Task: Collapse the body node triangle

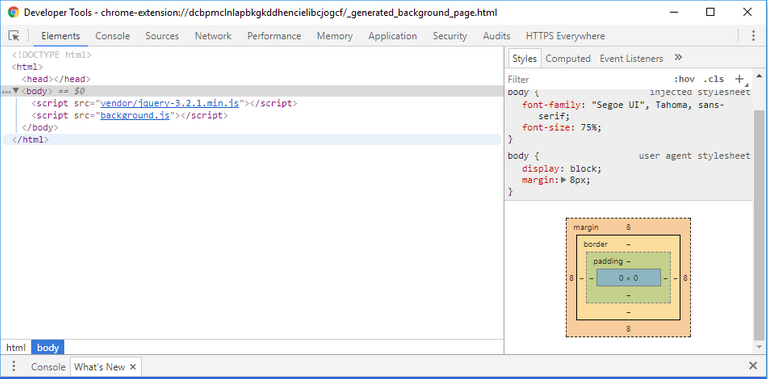Action: click(16, 91)
